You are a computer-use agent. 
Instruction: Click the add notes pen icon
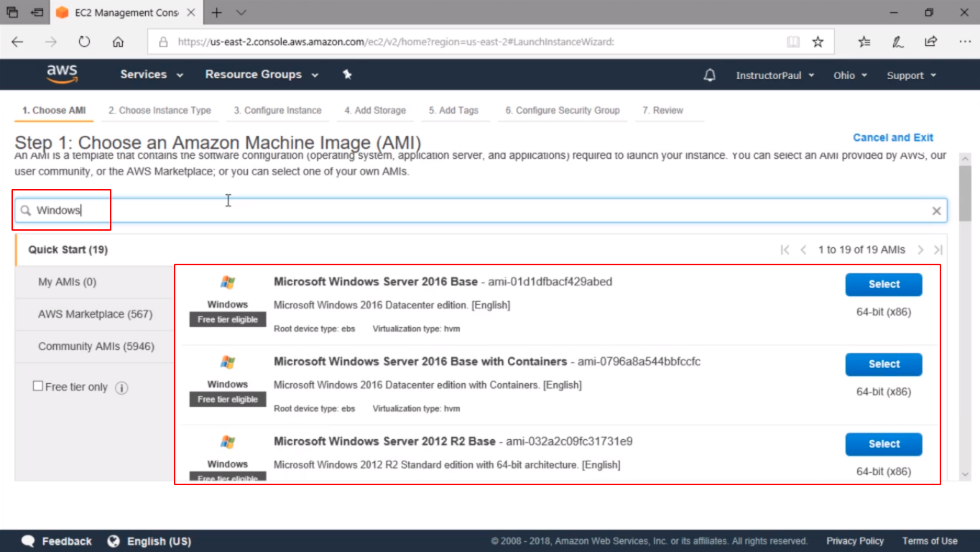pos(898,42)
